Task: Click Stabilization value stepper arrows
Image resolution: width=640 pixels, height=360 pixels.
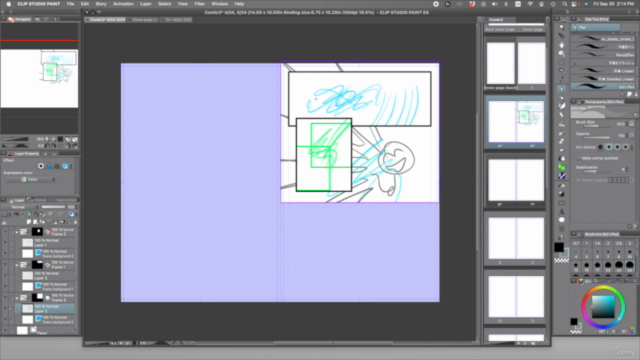Action: (x=627, y=169)
